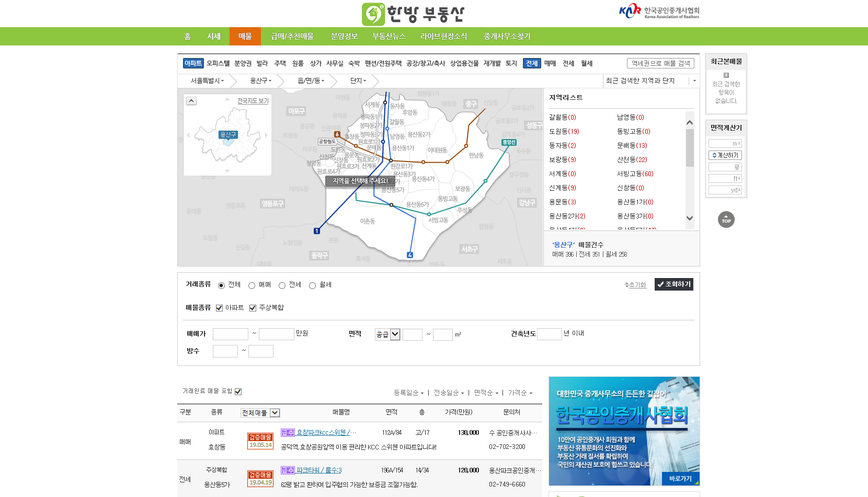
Task: Click the 조회하기 search button
Action: point(674,284)
